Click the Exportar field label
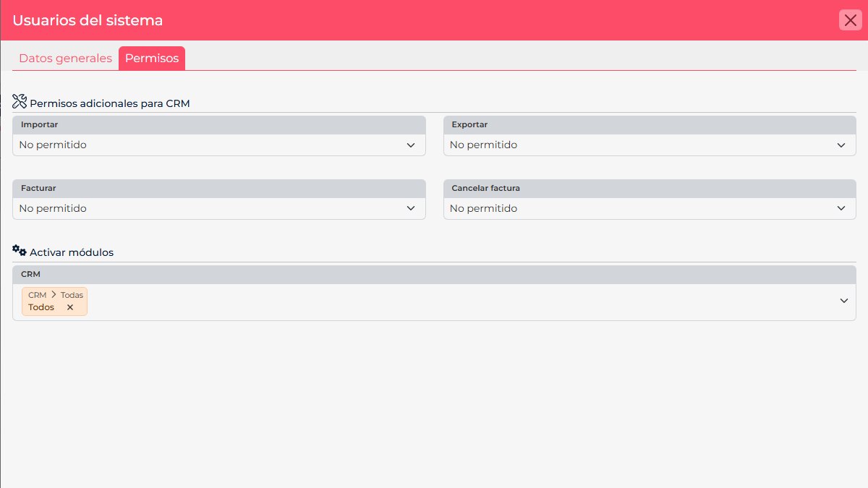This screenshot has height=488, width=868. click(x=469, y=124)
